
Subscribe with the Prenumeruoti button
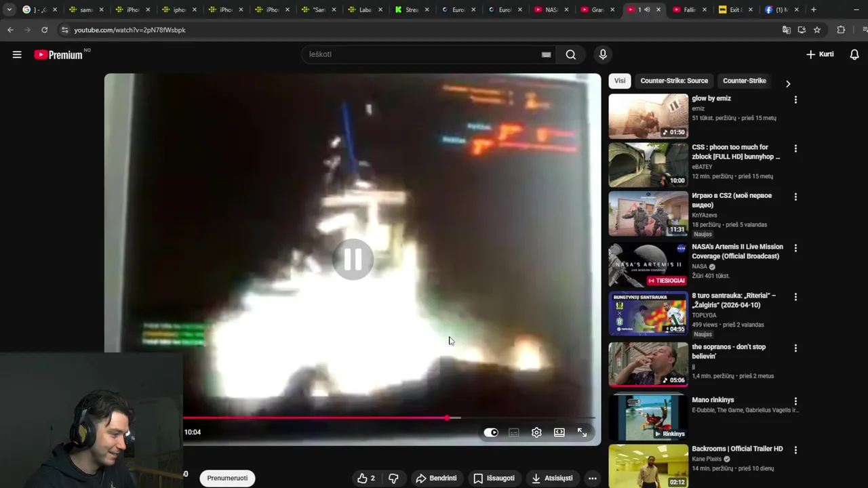(227, 479)
